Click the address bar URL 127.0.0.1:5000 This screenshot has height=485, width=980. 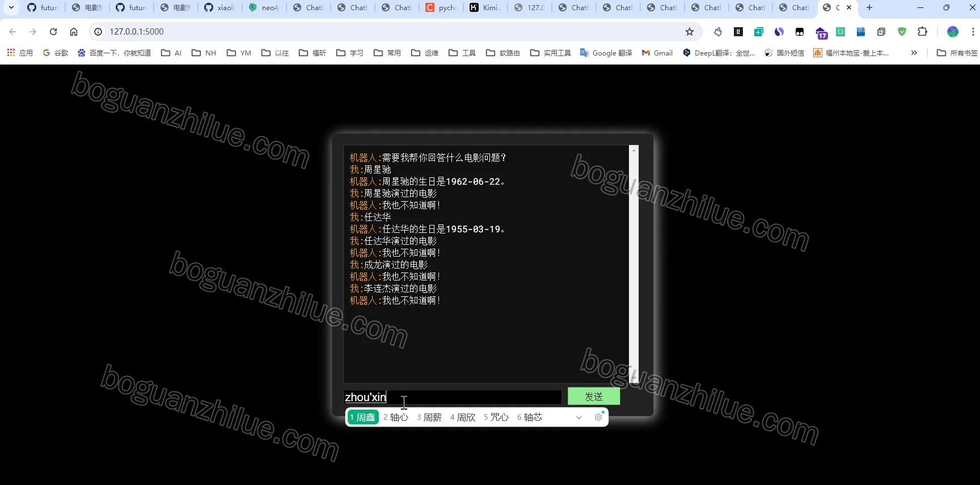(137, 32)
